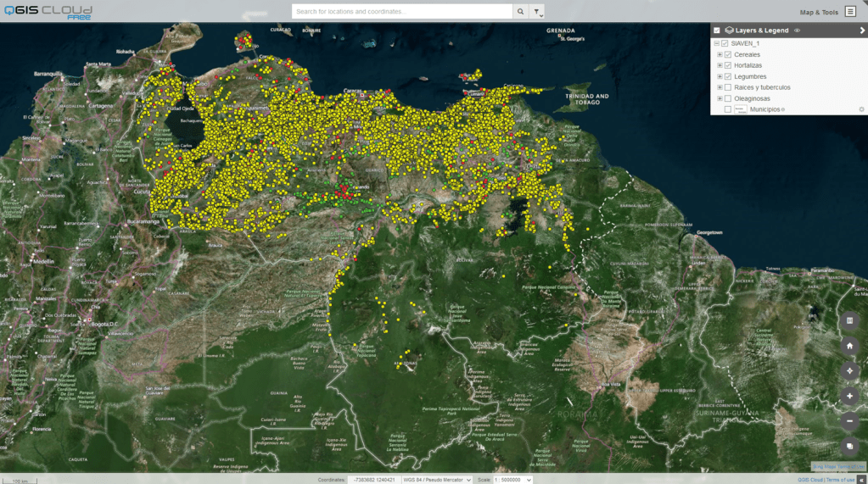
Task: Click the search magnifier button
Action: (x=520, y=12)
